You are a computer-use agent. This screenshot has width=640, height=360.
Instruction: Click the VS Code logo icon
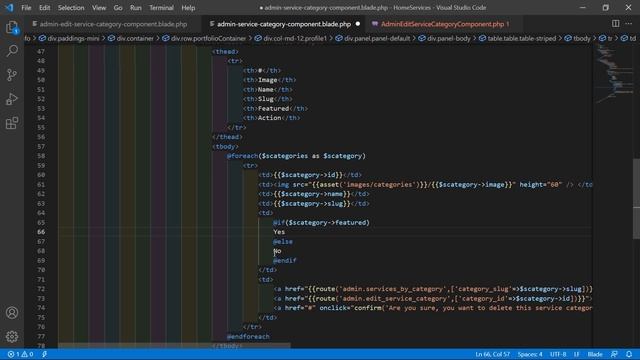(x=9, y=7)
